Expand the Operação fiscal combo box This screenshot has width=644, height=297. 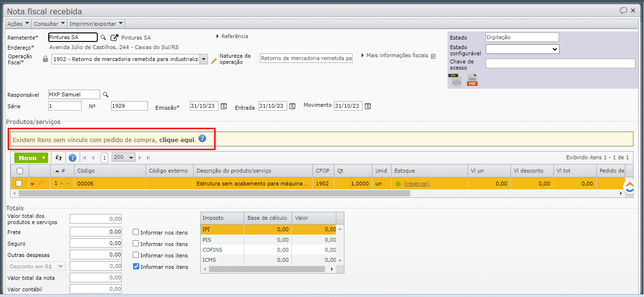(204, 59)
